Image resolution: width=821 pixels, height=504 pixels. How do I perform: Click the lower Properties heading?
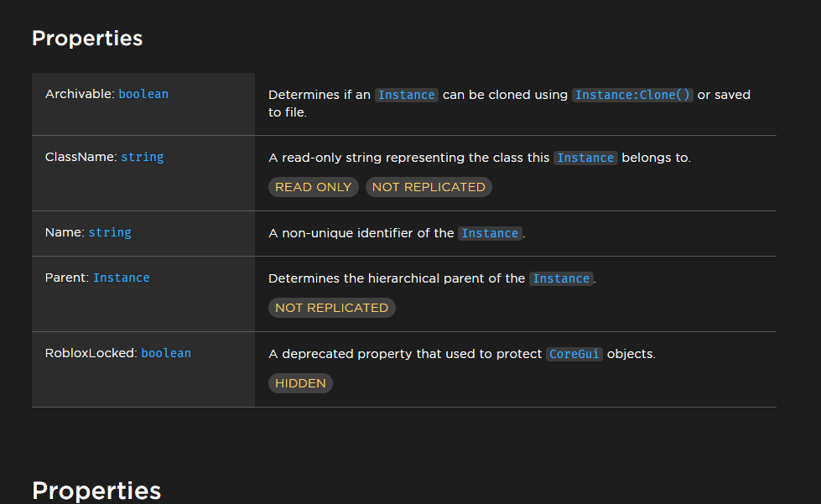pos(96,491)
